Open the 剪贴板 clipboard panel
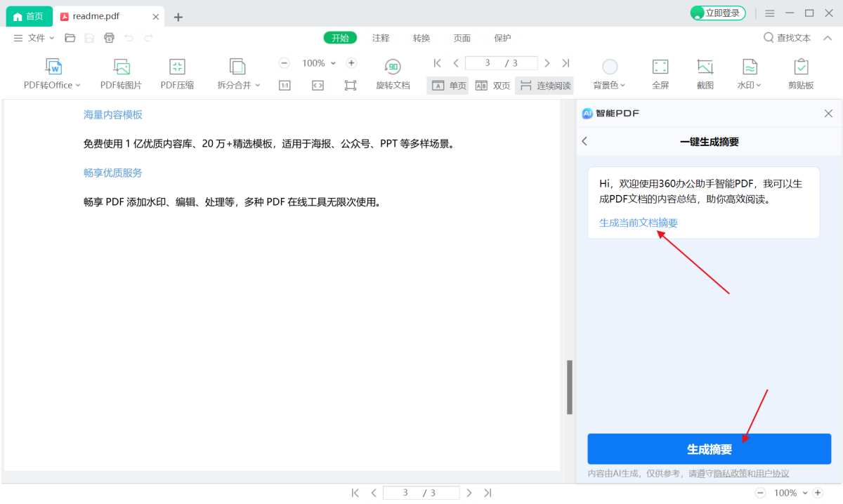Screen dimensions: 843x504 click(x=801, y=72)
